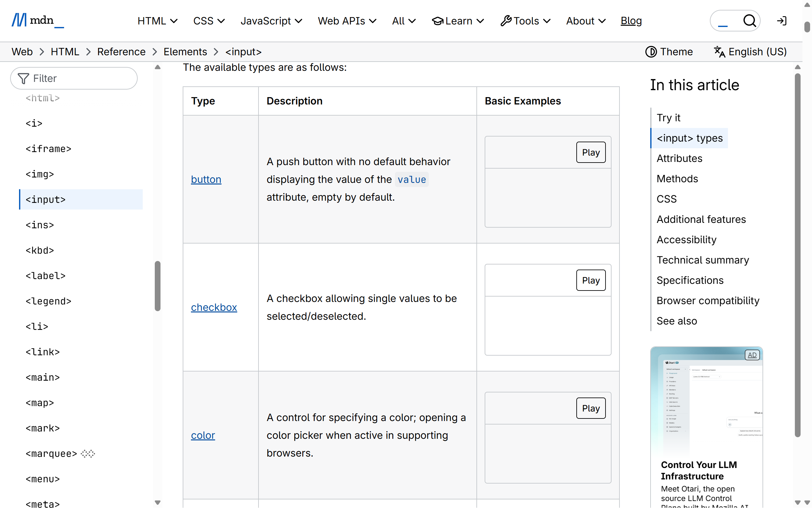This screenshot has height=508, width=812.
Task: Select <link> in the sidebar
Action: pos(81,352)
